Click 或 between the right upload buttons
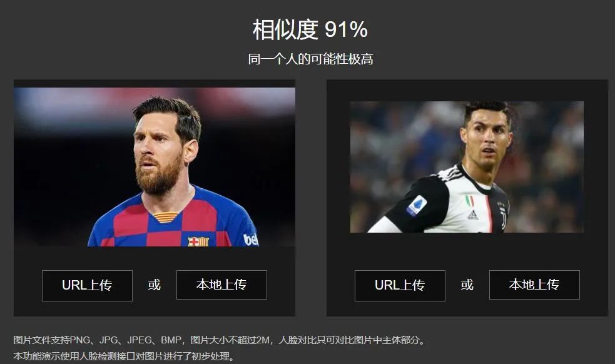Viewport: 615px width, 364px height. tap(467, 285)
